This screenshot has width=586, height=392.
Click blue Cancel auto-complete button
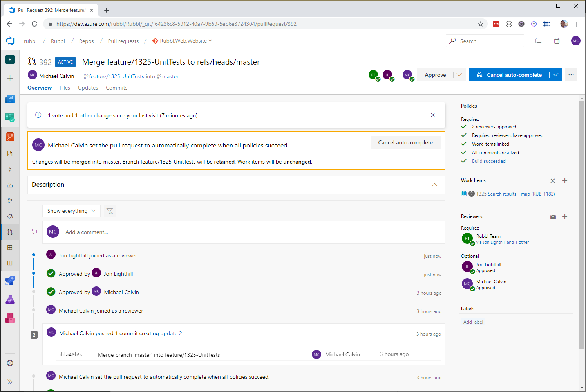click(509, 75)
